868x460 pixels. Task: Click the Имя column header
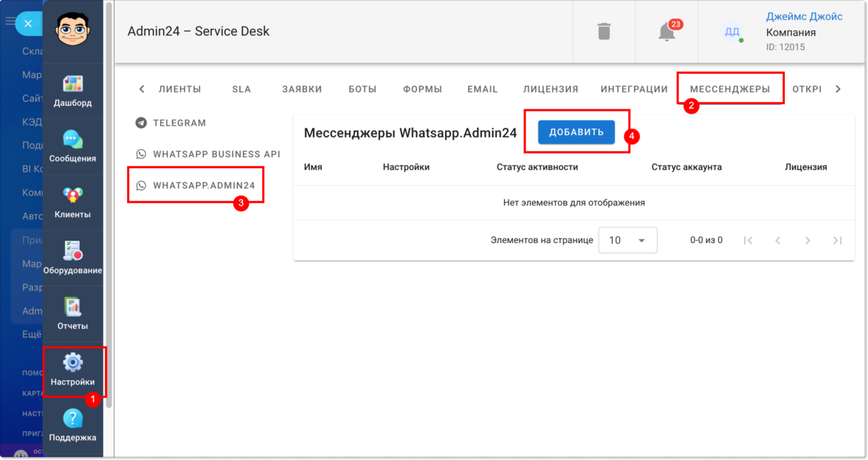[x=313, y=167]
